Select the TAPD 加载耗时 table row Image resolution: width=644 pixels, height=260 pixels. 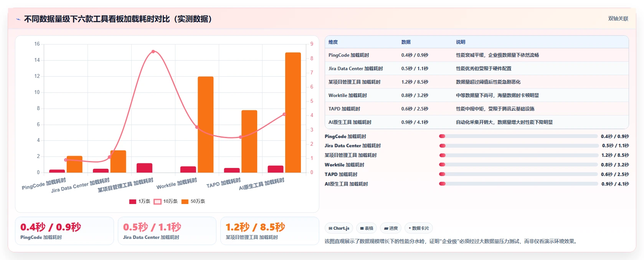point(477,109)
